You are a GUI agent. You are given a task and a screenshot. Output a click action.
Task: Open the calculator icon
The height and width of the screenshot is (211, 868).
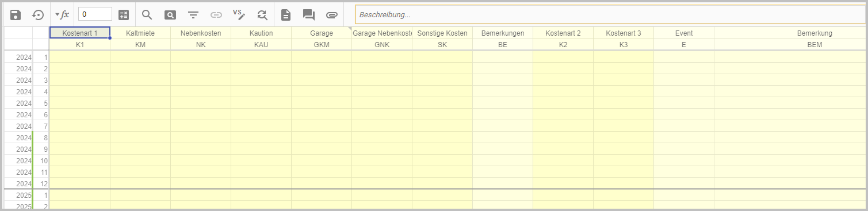tap(124, 15)
